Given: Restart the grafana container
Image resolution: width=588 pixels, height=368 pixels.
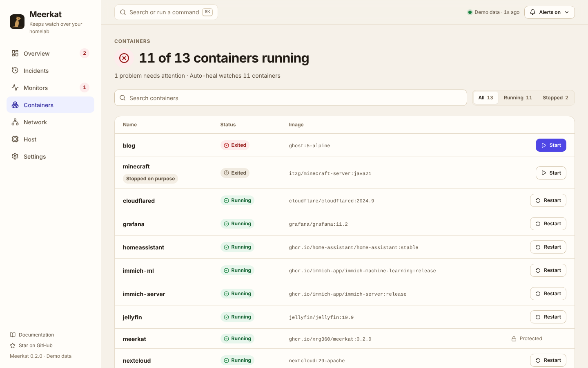Looking at the screenshot, I should 548,224.
